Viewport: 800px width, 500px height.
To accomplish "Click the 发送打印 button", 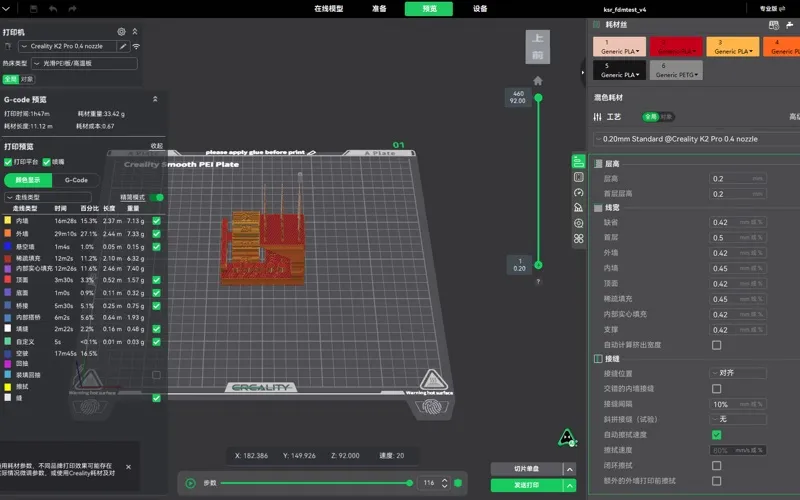I will click(x=527, y=485).
